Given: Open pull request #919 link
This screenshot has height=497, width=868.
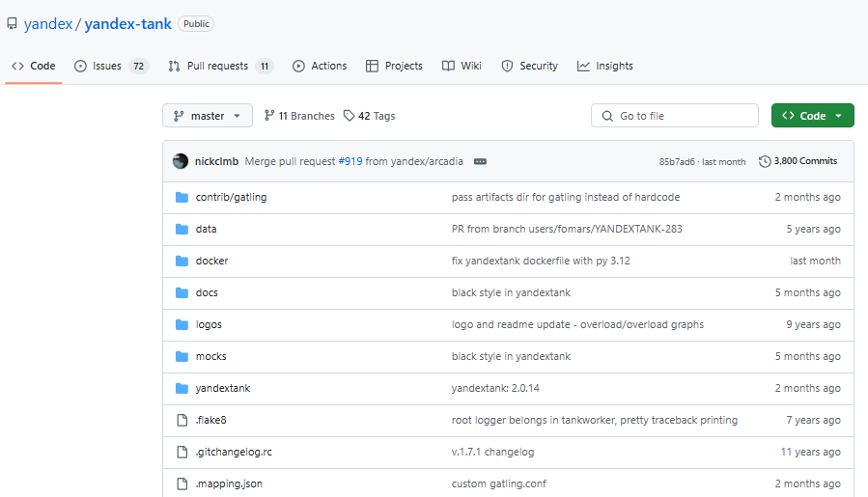Looking at the screenshot, I should click(x=350, y=161).
